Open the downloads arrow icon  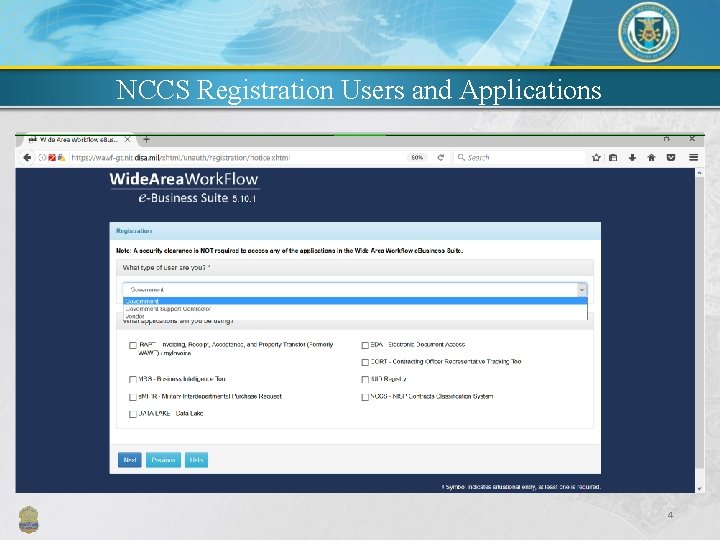(632, 158)
